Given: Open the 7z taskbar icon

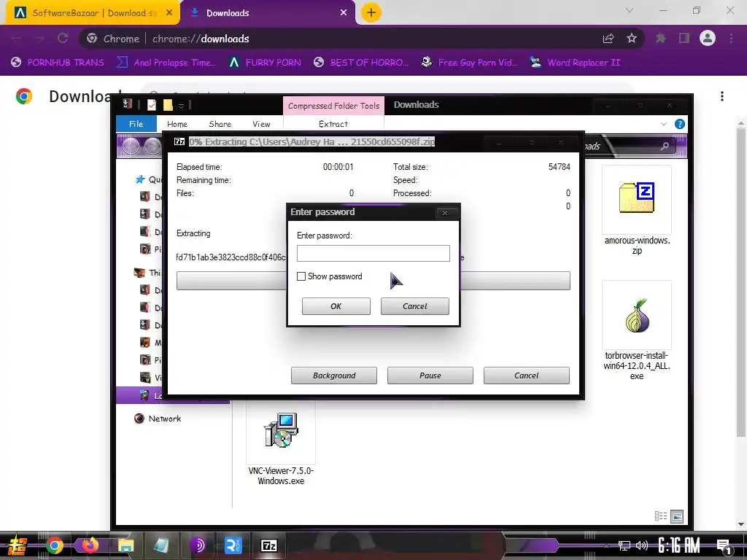Looking at the screenshot, I should coord(269,545).
